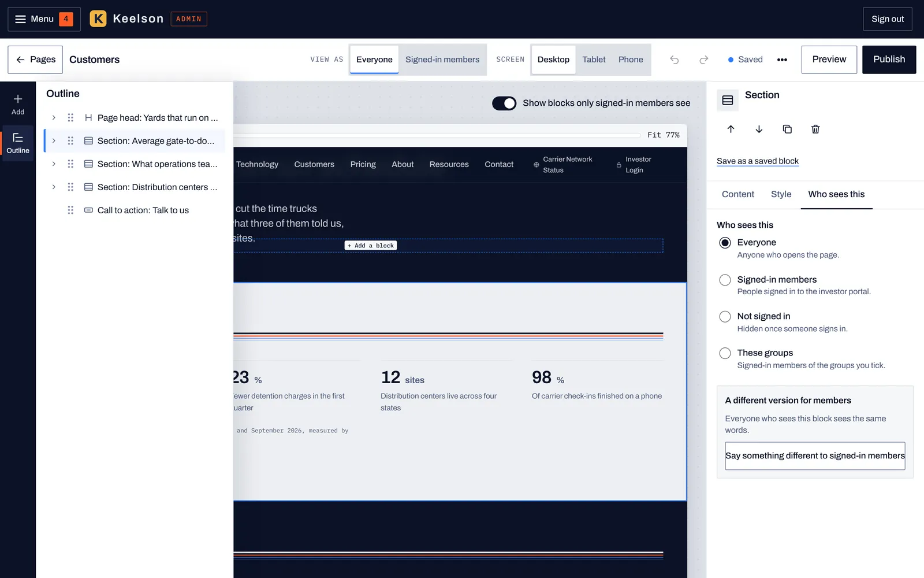Switch screen preview to Tablet
The image size is (924, 578).
[x=594, y=60]
